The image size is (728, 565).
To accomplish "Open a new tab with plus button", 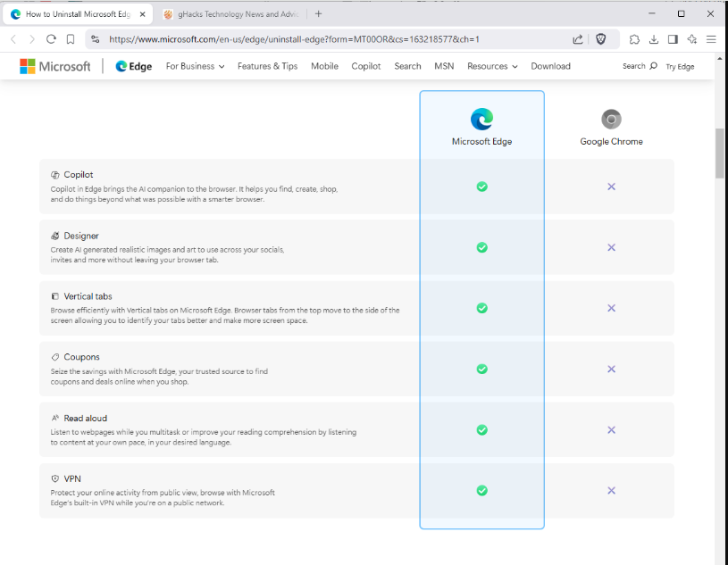I will pyautogui.click(x=319, y=14).
